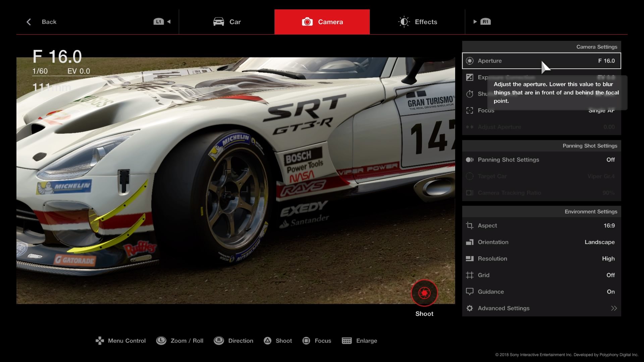This screenshot has height=362, width=644.
Task: Open the Aperture F 16.0 value
Action: 606,61
